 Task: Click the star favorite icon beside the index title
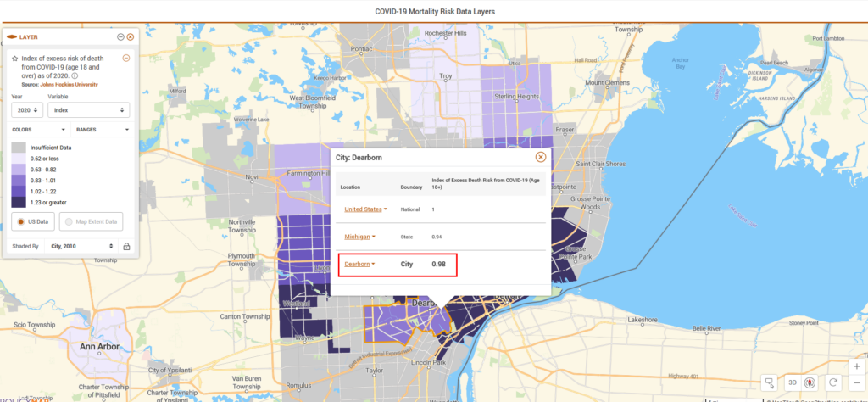click(x=15, y=59)
